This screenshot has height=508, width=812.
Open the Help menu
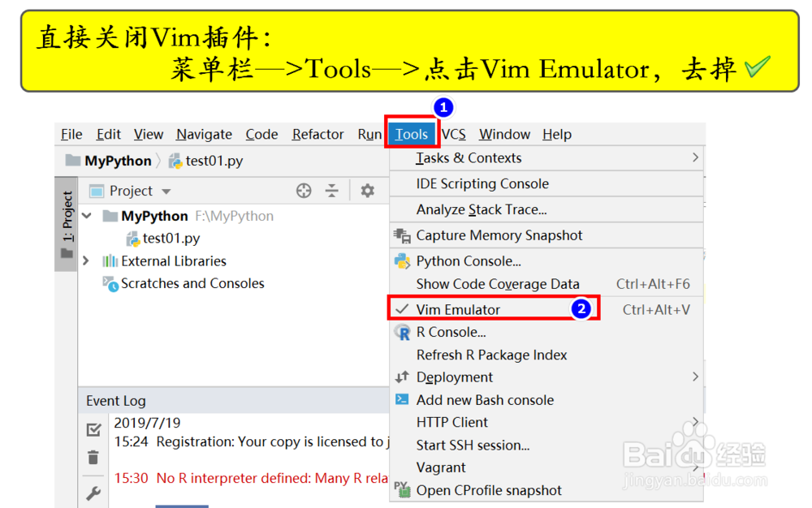(557, 135)
